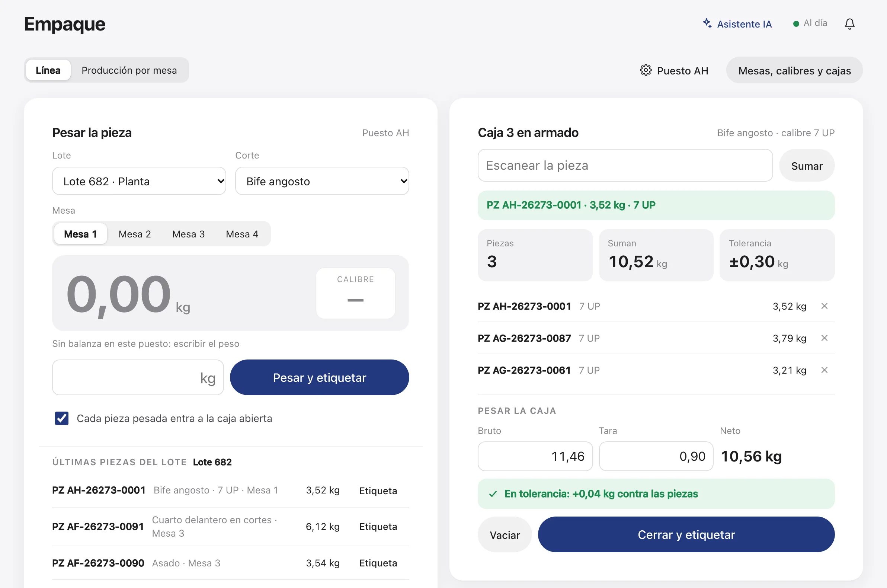The image size is (887, 588).
Task: Remove piece PZ AG-26273-0087 from the box
Action: (824, 338)
